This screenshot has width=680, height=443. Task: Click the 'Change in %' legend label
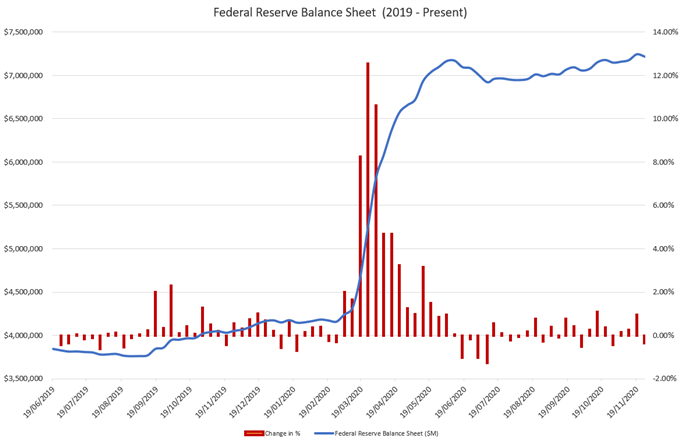coord(282,433)
